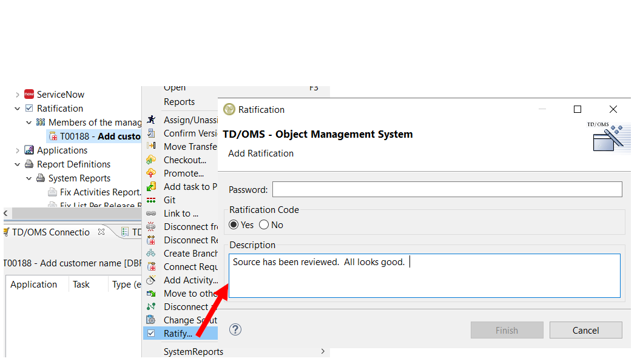Click the tree horizontal scrollbar track
This screenshot has height=364, width=640.
[76, 213]
